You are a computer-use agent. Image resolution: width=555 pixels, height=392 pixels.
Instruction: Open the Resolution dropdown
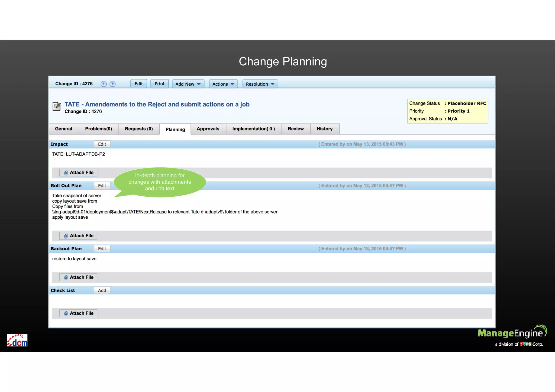click(x=260, y=84)
